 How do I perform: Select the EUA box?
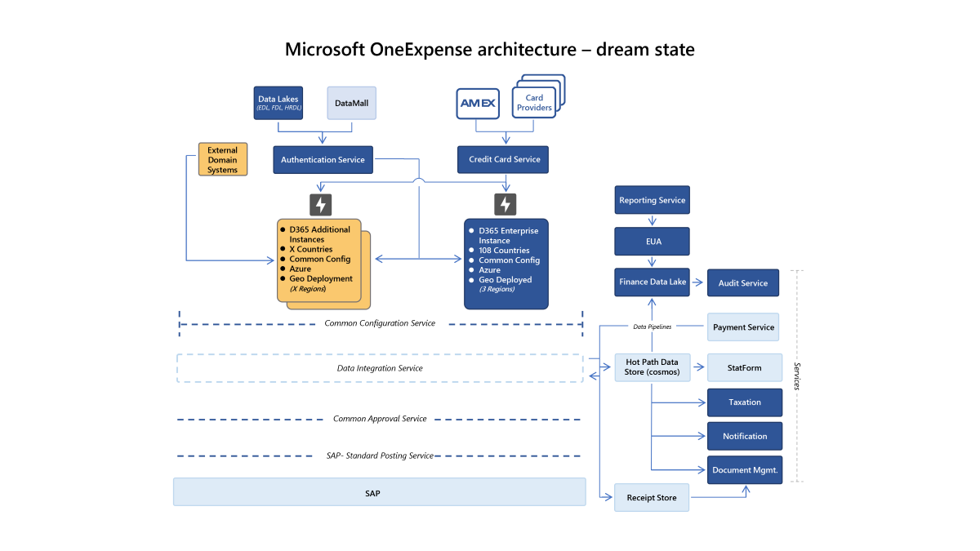pyautogui.click(x=652, y=241)
